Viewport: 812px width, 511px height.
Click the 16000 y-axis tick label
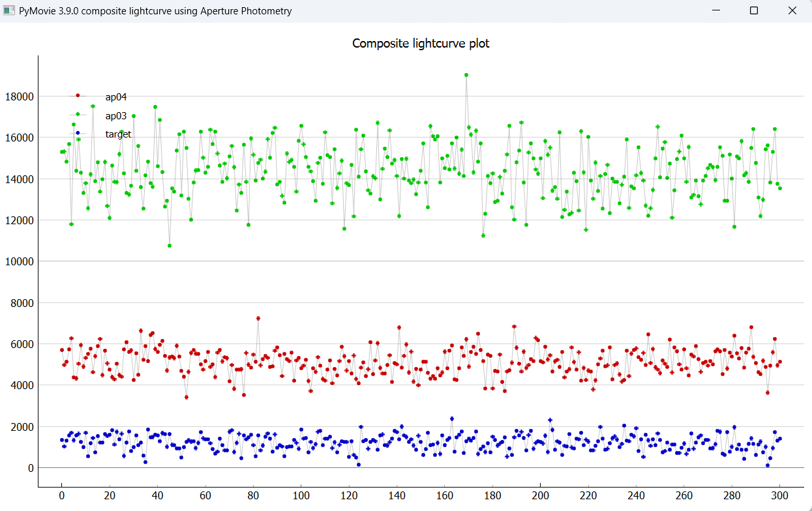pyautogui.click(x=20, y=138)
